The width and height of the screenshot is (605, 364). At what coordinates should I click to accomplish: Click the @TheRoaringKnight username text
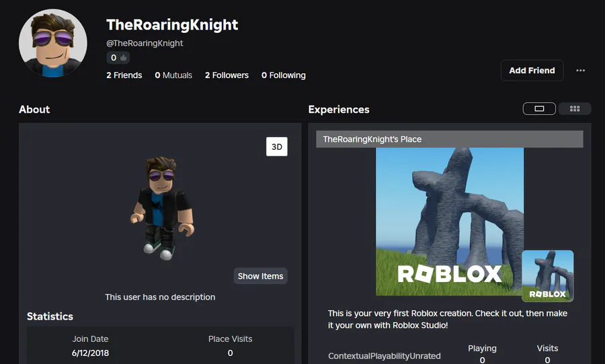tap(145, 43)
